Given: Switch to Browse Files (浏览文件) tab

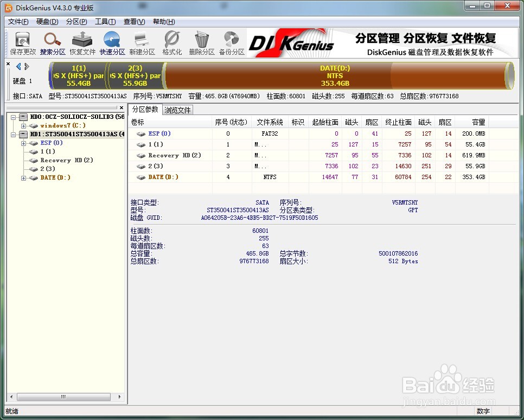Looking at the screenshot, I should pos(177,110).
